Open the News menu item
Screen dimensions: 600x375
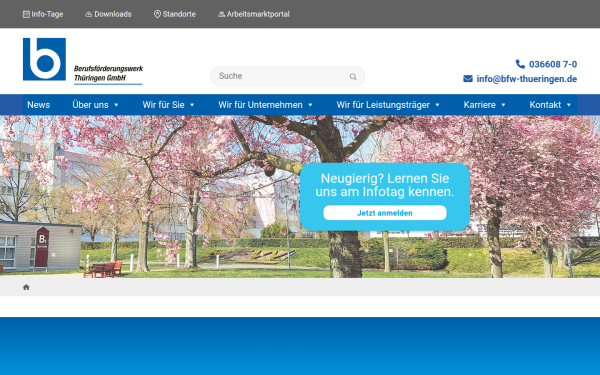tap(38, 104)
